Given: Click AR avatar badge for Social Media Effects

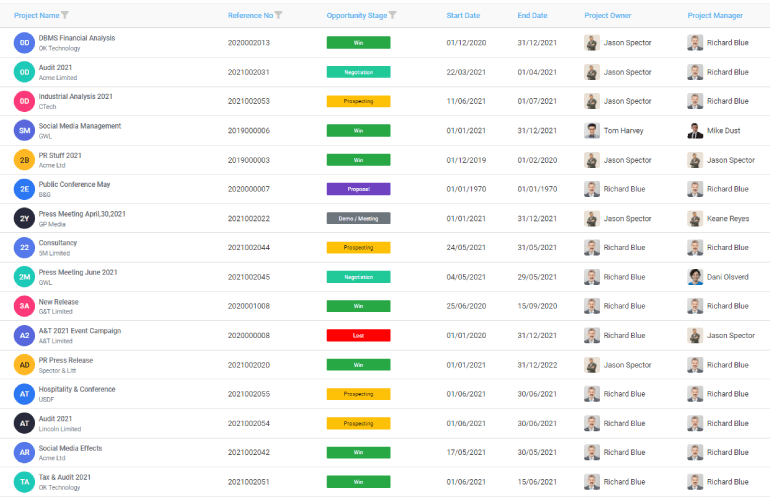Looking at the screenshot, I should click(x=24, y=452).
